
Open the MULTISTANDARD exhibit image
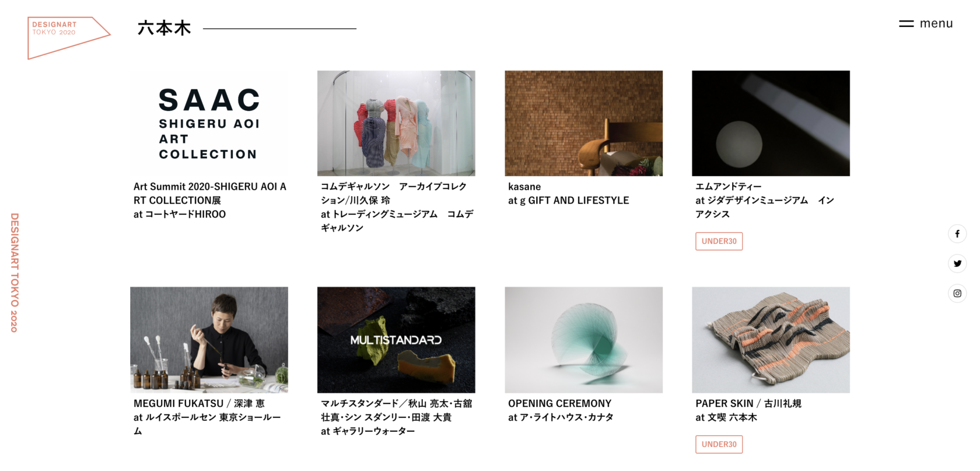point(396,340)
